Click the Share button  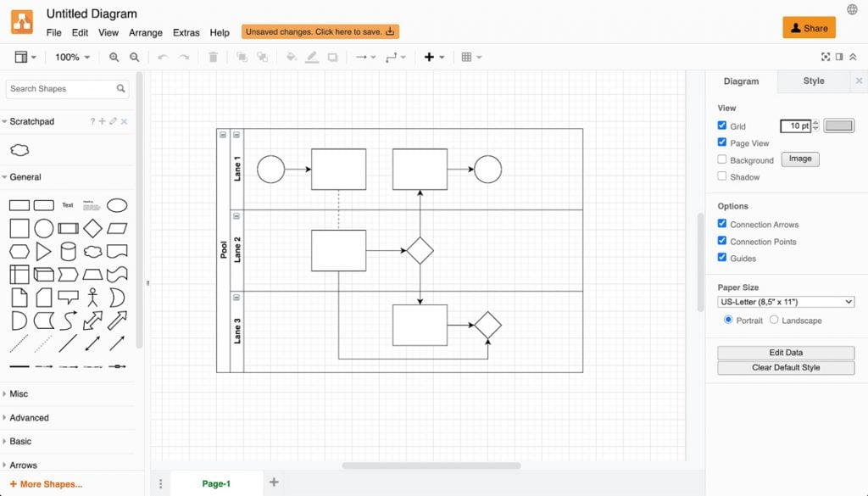pos(809,27)
